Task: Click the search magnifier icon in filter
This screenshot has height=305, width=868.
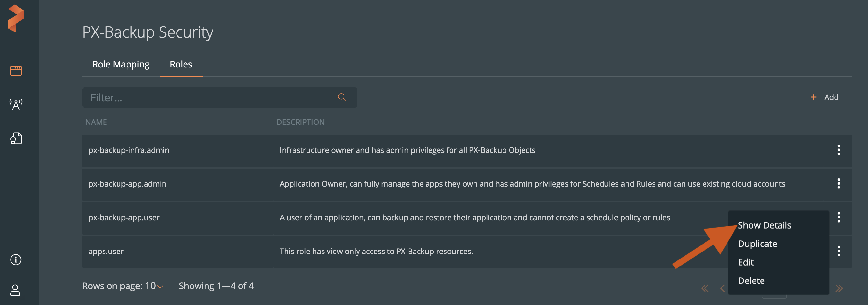Action: [342, 97]
